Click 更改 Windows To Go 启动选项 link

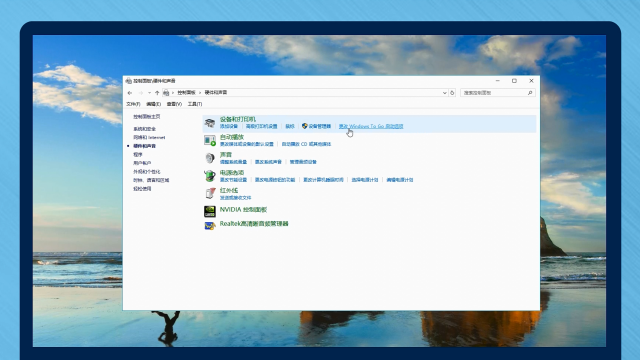(x=371, y=127)
